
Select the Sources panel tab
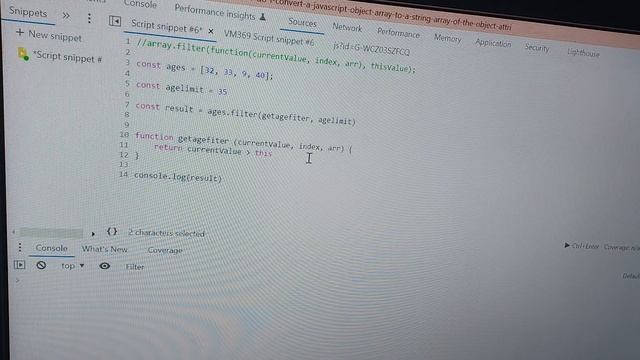tap(302, 22)
